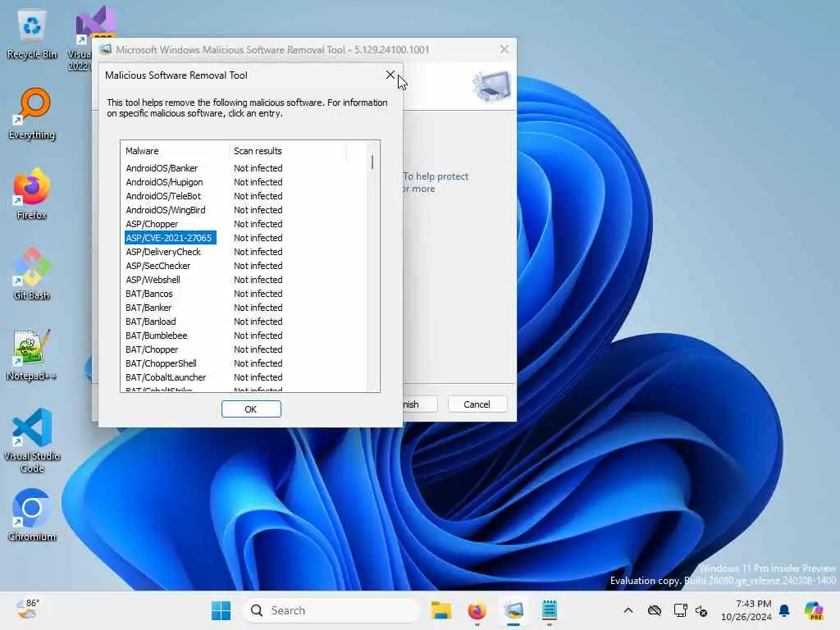The image size is (840, 630).
Task: Select BAT/CobaltLauncher entry
Action: click(166, 377)
